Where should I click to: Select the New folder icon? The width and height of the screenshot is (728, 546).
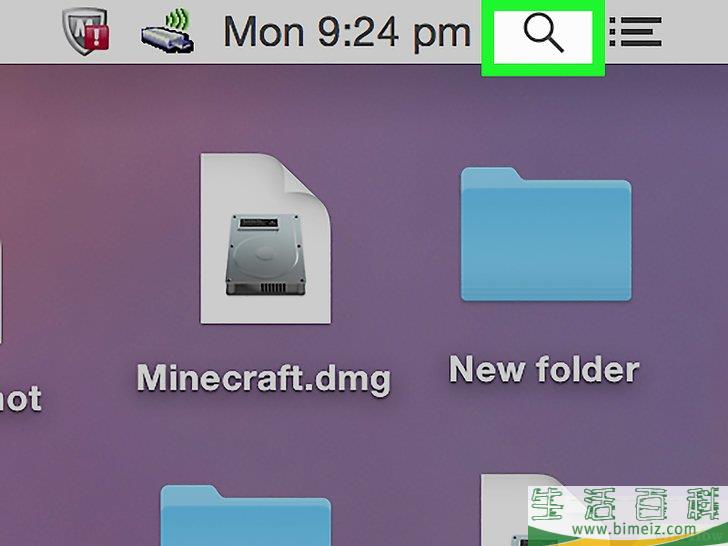[x=545, y=236]
